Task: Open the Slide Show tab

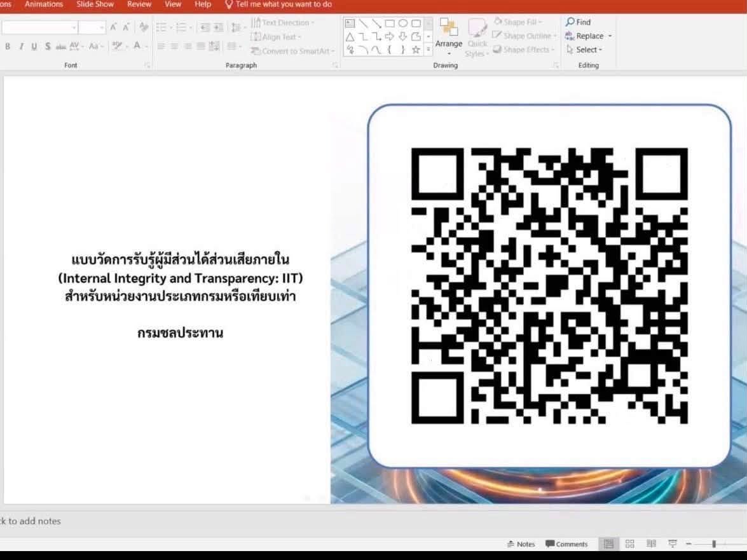Action: [x=95, y=4]
